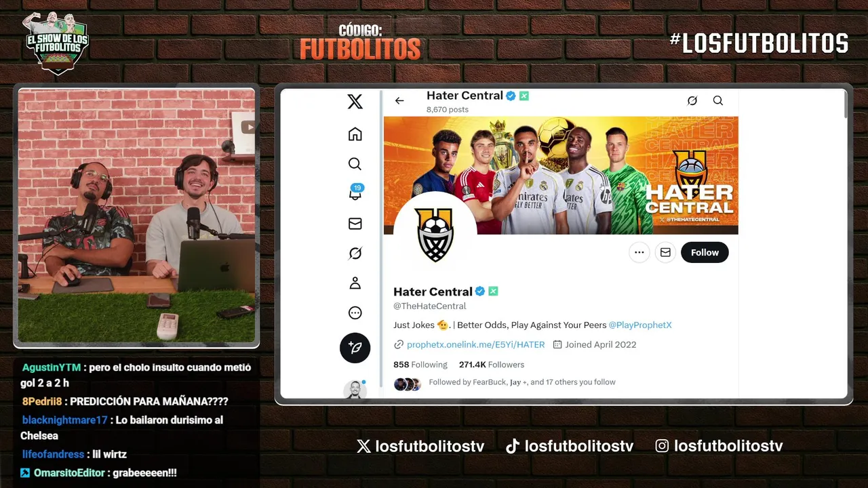Go back with the arrow icon

[x=399, y=100]
